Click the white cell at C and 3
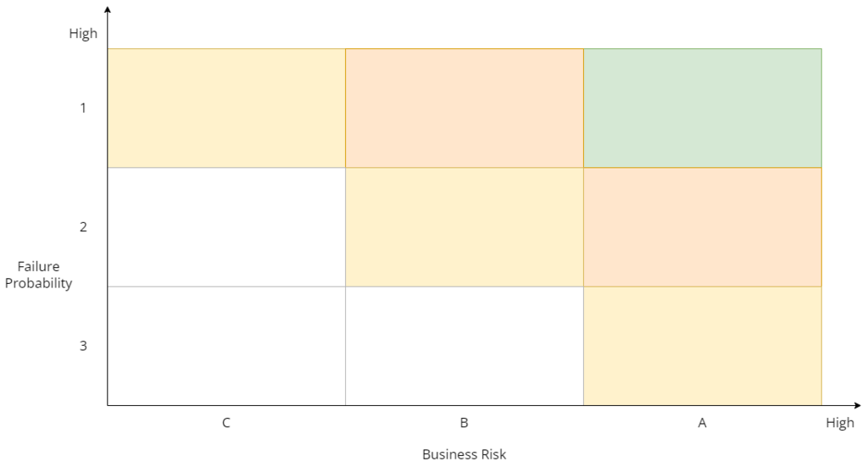This screenshot has height=467, width=868. coord(226,346)
